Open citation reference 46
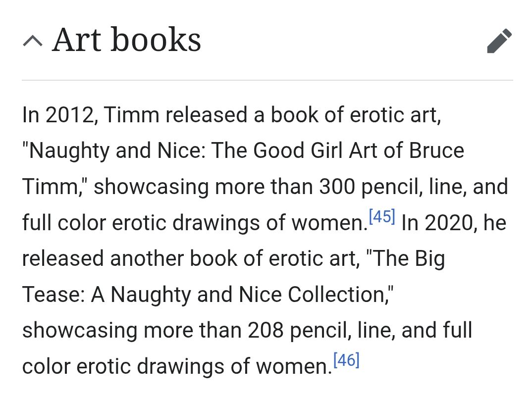The width and height of the screenshot is (532, 400). [346, 360]
